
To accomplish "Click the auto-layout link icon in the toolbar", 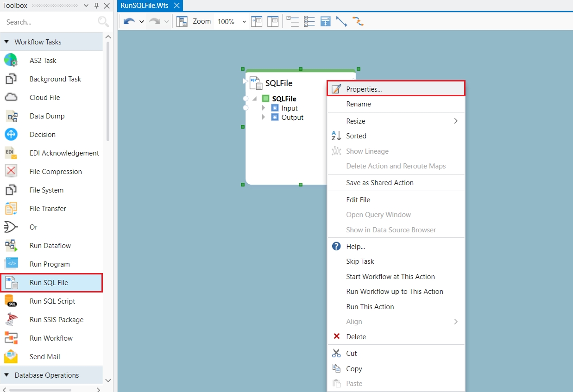I will (358, 21).
